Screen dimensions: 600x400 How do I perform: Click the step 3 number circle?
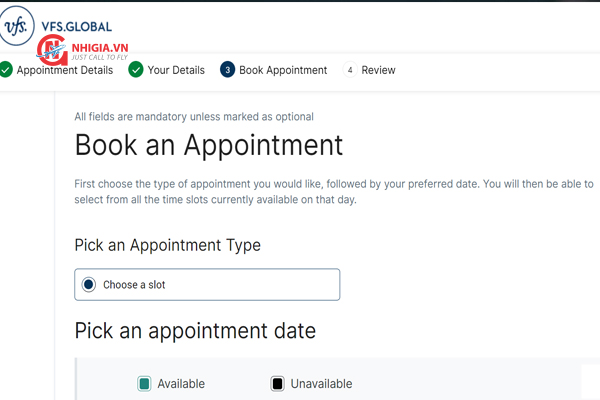(x=228, y=70)
